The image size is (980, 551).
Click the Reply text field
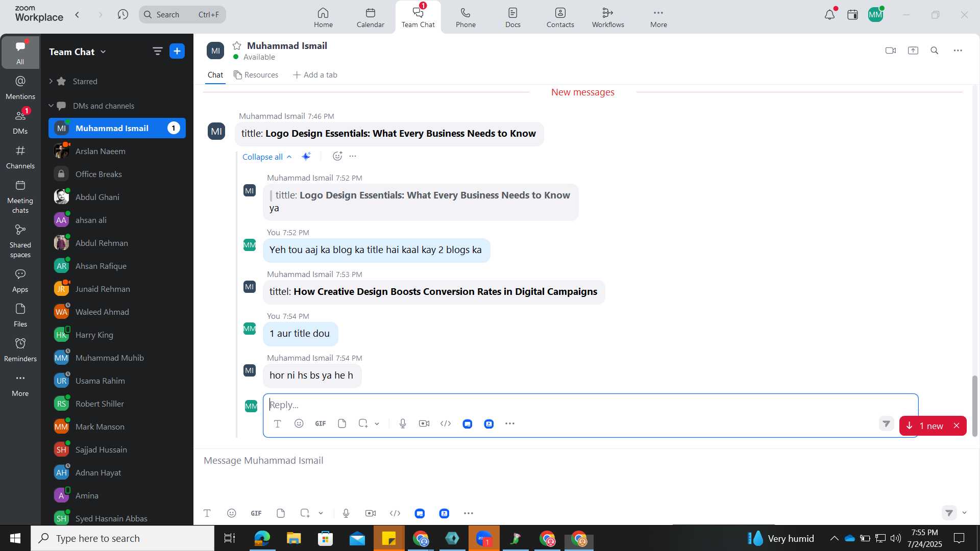(x=591, y=405)
